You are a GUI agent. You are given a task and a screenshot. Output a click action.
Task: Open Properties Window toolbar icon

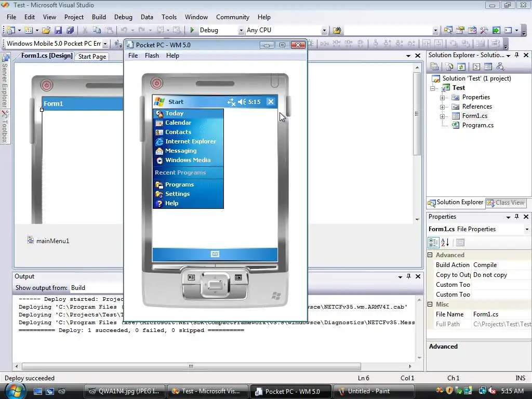[460, 30]
